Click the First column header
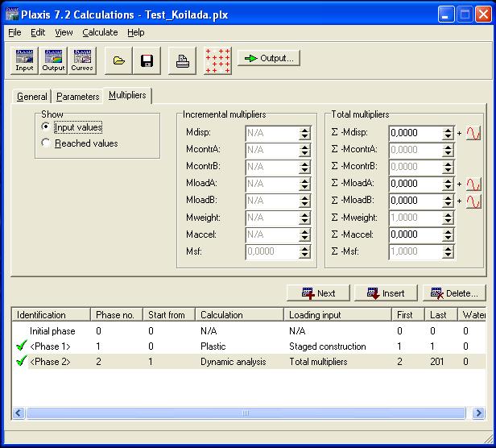The width and height of the screenshot is (496, 448). click(408, 315)
